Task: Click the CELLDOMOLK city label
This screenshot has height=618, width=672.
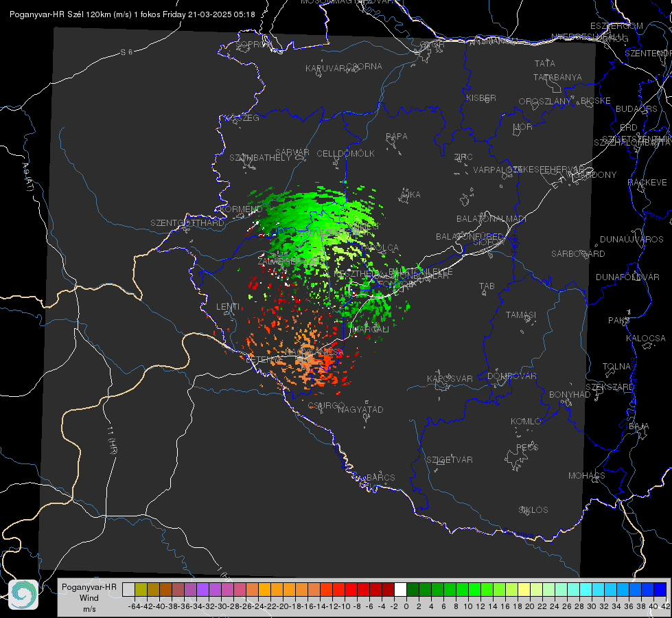Action: click(x=345, y=154)
